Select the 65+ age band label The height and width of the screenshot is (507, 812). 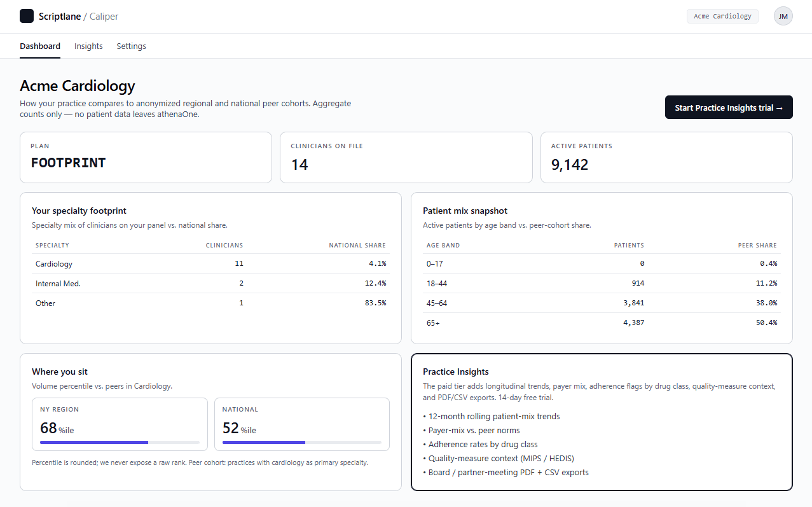[433, 323]
